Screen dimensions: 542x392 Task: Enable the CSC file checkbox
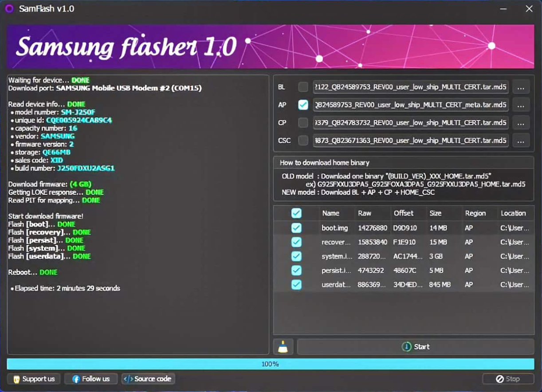click(x=303, y=140)
